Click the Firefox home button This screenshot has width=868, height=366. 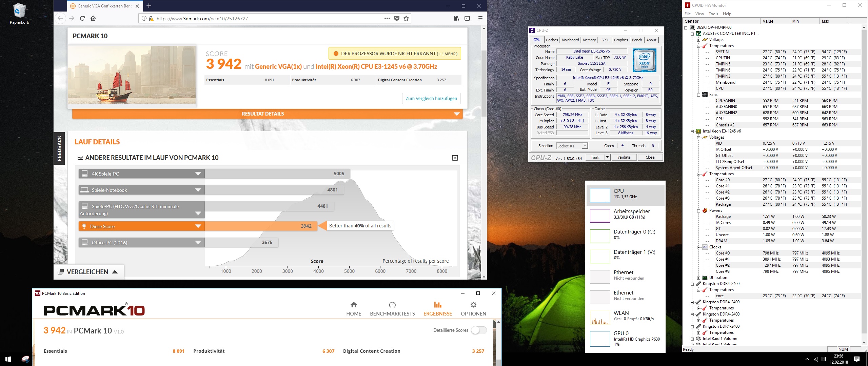click(x=93, y=18)
